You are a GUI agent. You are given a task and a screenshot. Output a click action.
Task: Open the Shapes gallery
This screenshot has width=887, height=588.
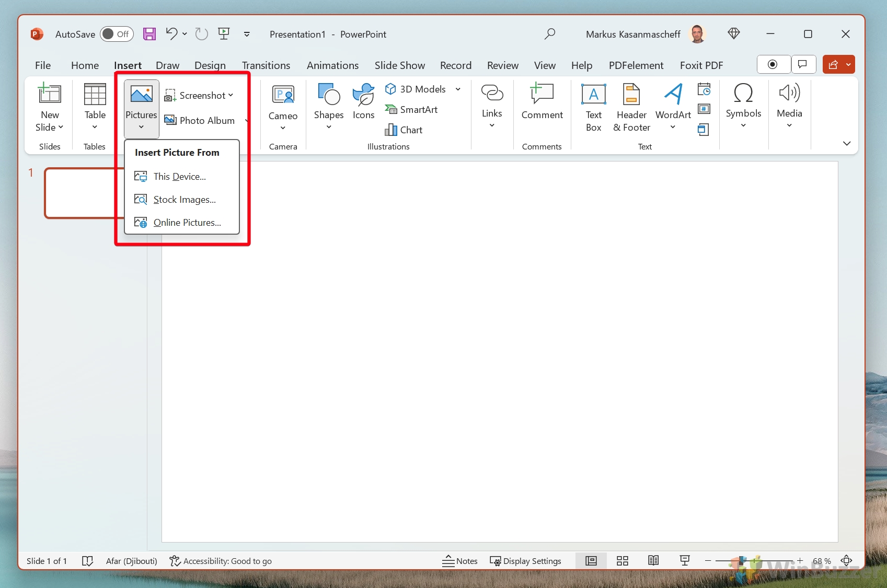tap(329, 107)
